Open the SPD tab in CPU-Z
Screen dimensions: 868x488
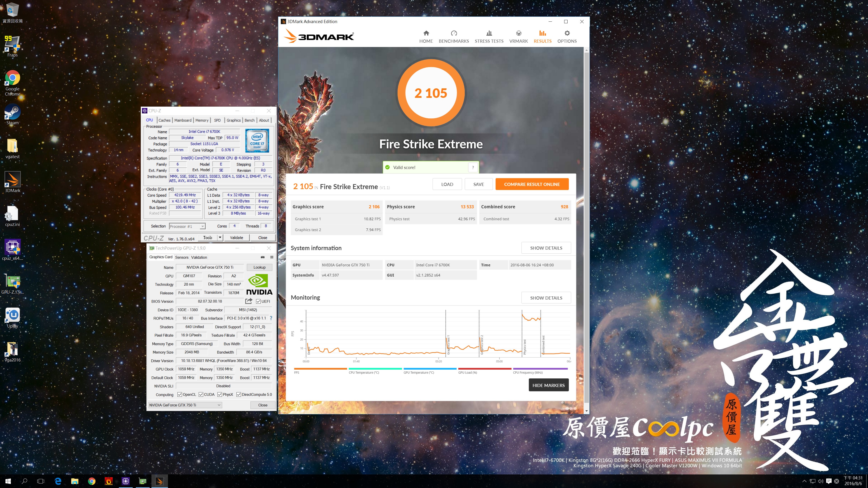coord(218,120)
